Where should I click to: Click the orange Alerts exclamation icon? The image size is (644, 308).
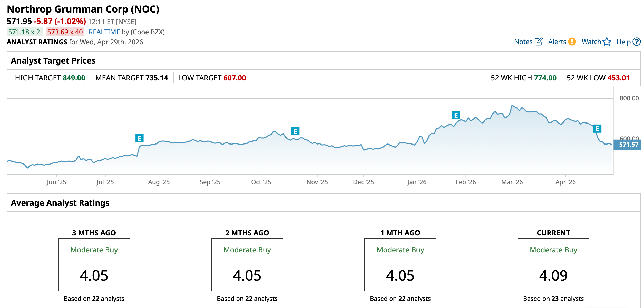tap(572, 42)
